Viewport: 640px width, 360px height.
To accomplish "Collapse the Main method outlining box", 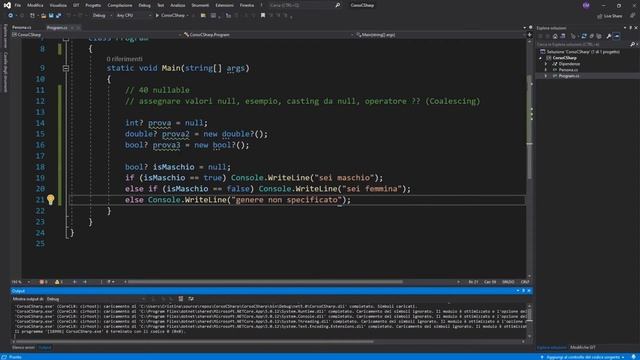I will [x=66, y=68].
